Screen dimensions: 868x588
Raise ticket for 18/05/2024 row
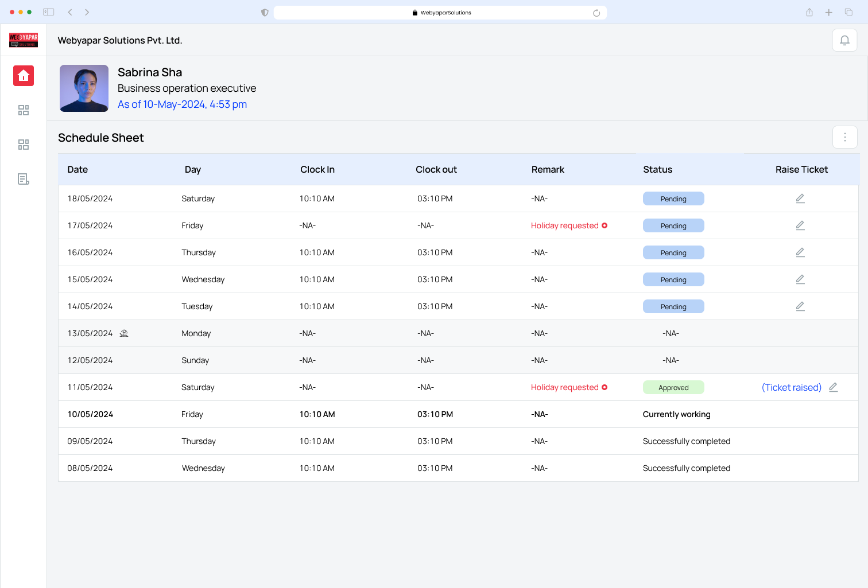(x=800, y=198)
